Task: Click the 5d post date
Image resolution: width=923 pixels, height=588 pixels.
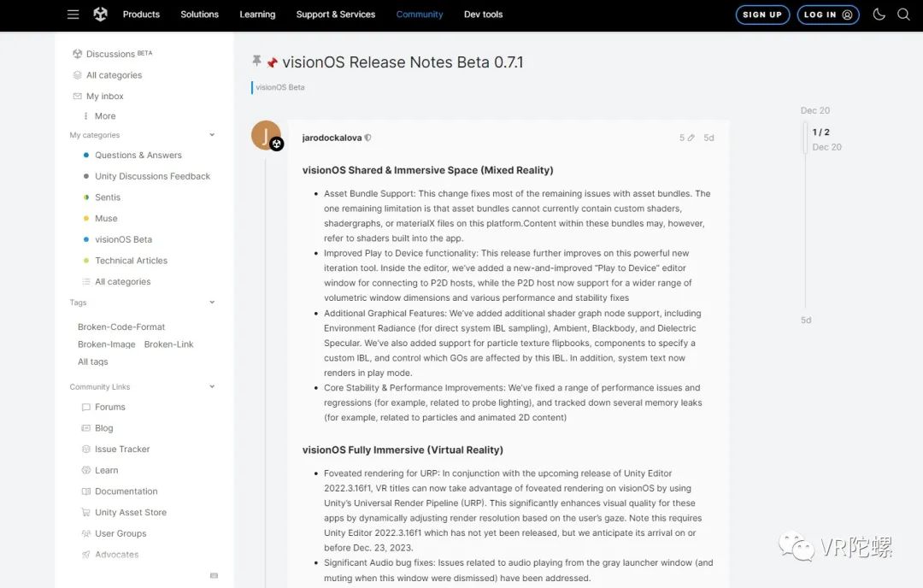Action: (708, 138)
